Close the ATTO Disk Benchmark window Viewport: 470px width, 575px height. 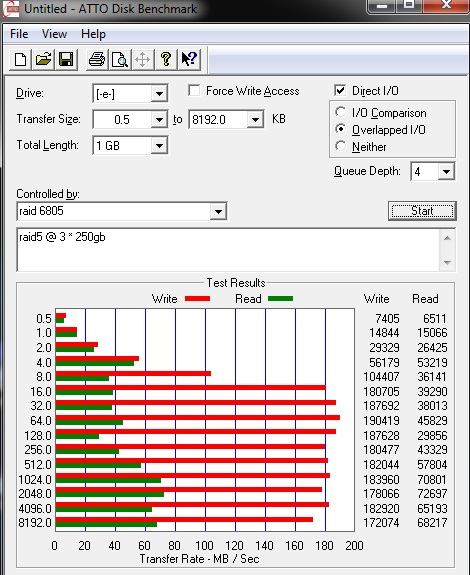[x=446, y=5]
